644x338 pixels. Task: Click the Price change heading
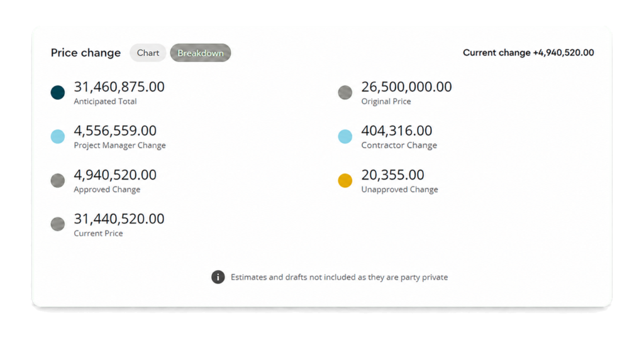pyautogui.click(x=86, y=53)
